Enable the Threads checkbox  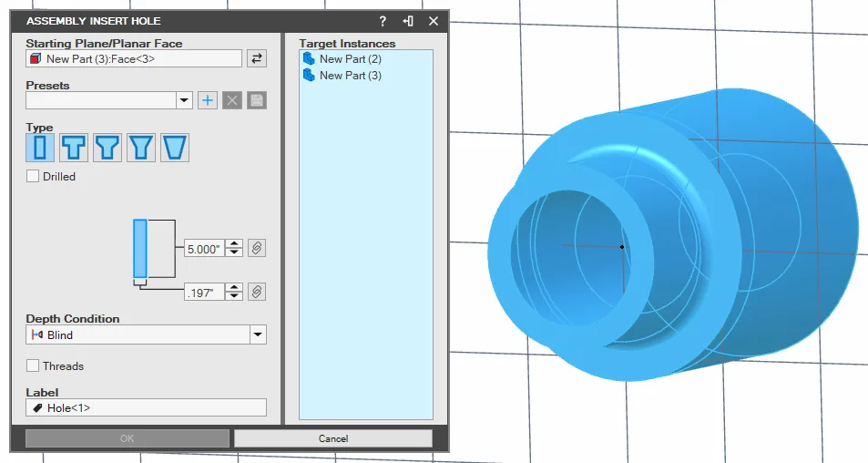(x=33, y=365)
